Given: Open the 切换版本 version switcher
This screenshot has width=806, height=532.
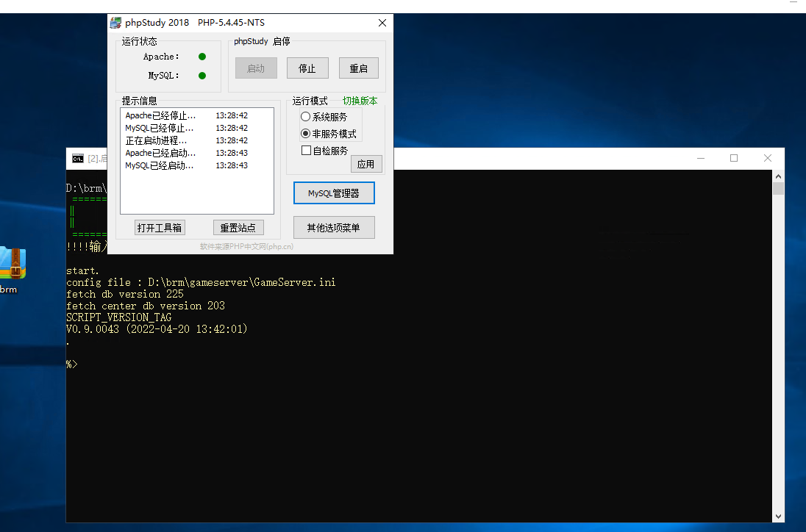Looking at the screenshot, I should (360, 101).
